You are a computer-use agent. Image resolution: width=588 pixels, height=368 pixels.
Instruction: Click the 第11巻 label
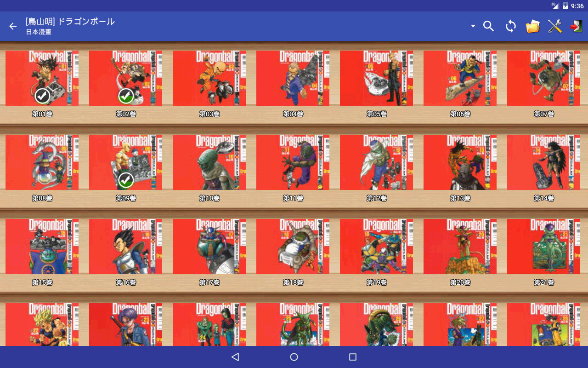pyautogui.click(x=293, y=198)
